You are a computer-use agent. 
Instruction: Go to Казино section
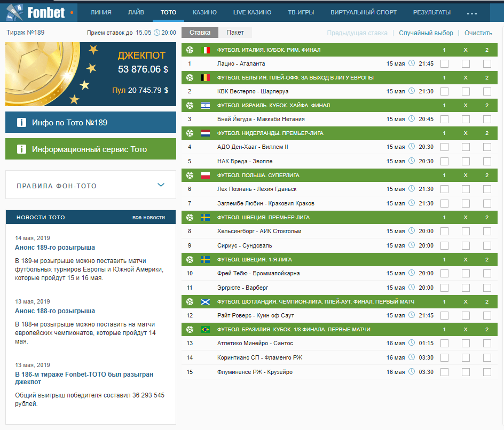point(205,12)
